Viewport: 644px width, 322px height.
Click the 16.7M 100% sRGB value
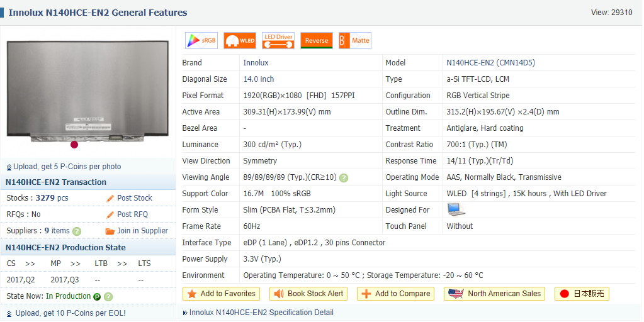click(277, 194)
